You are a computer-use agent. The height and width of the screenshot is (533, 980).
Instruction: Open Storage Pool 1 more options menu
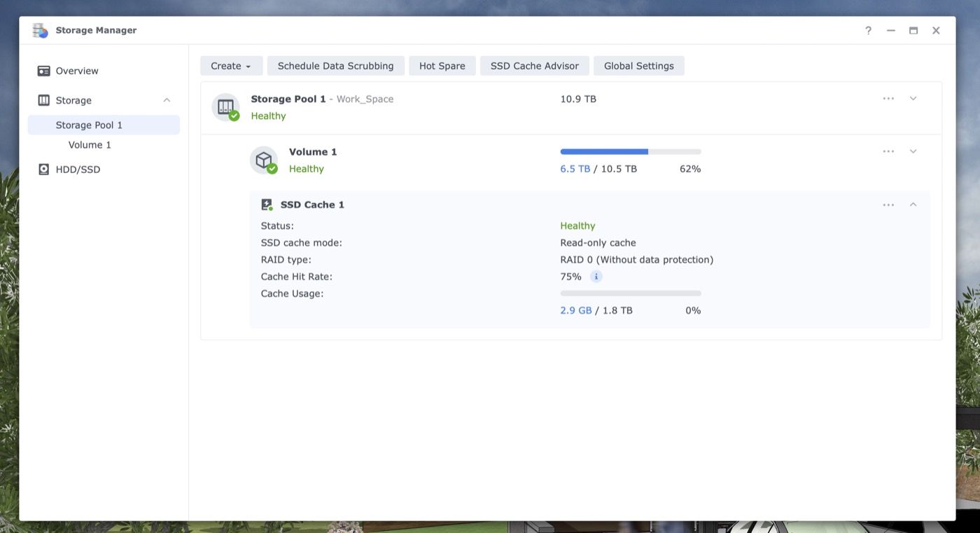tap(888, 99)
